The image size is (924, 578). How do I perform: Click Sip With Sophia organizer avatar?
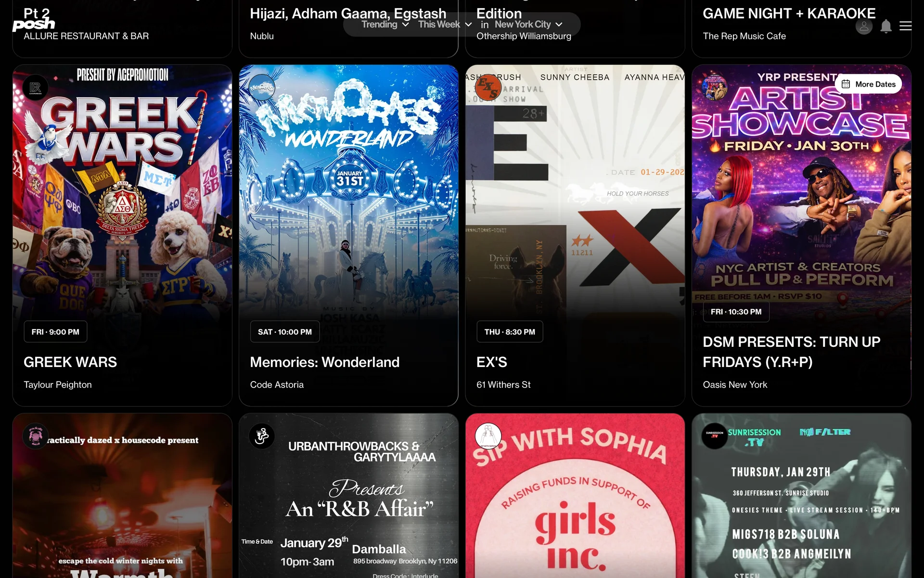pos(488,436)
